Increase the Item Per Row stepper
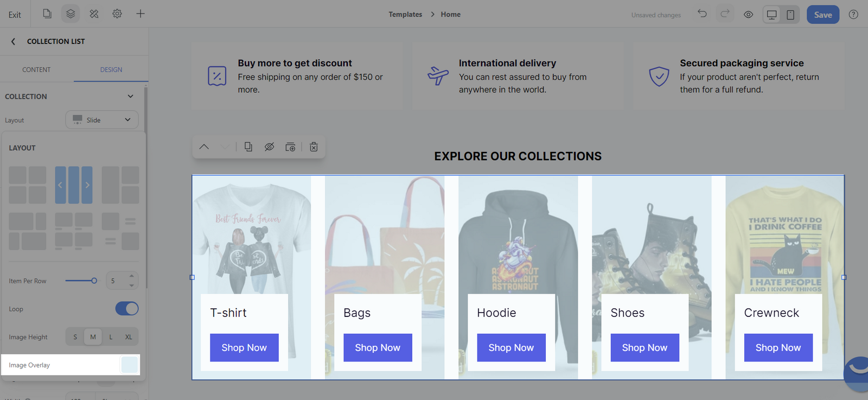Viewport: 868px width, 400px height. click(132, 276)
